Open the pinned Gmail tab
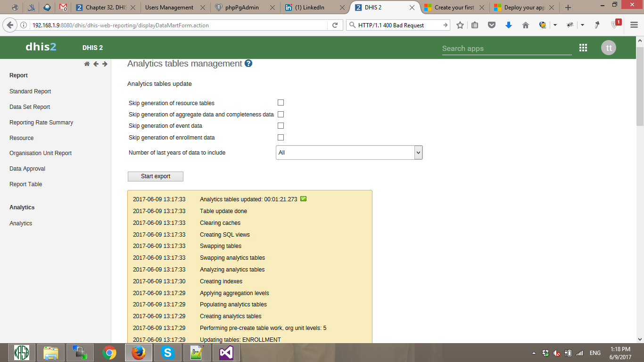The height and width of the screenshot is (362, 644). tap(62, 8)
